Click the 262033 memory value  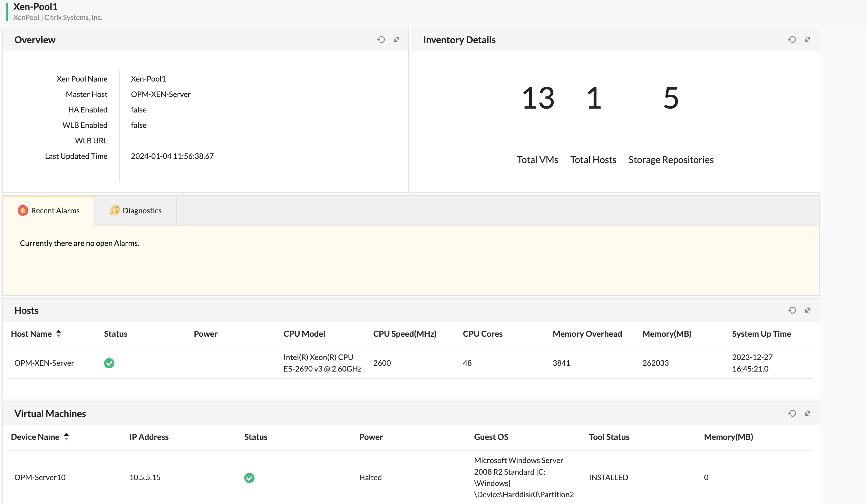coord(656,363)
